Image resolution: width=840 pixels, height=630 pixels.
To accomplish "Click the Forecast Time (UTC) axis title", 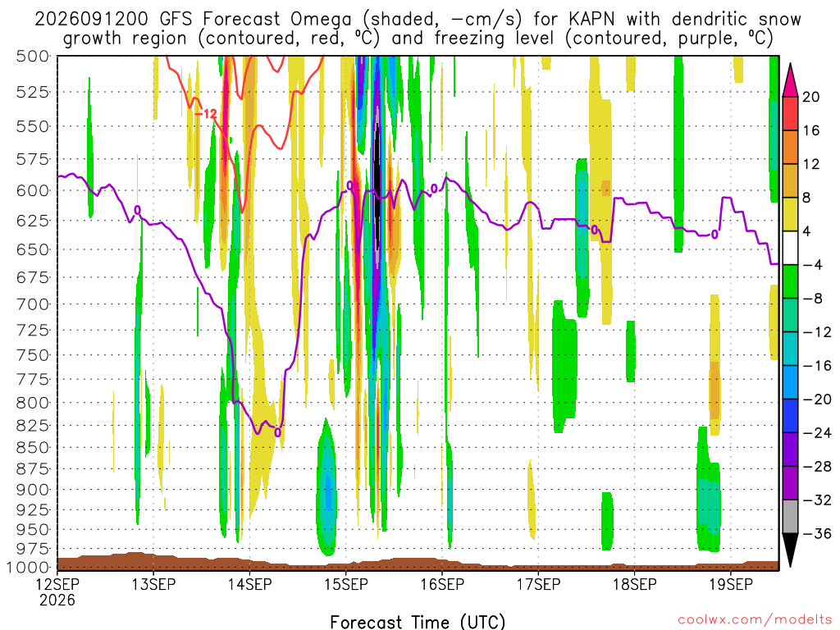I will (418, 622).
